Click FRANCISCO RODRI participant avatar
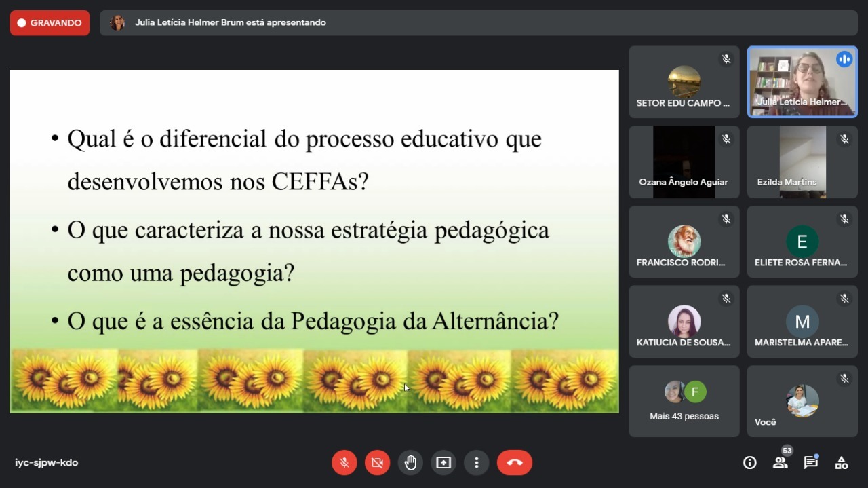Screen dimensions: 868x488 pyautogui.click(x=684, y=241)
